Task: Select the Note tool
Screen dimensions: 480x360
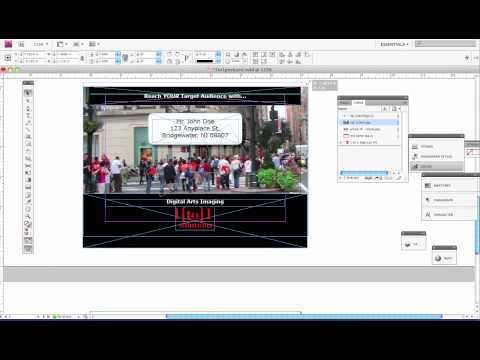Action: click(28, 195)
